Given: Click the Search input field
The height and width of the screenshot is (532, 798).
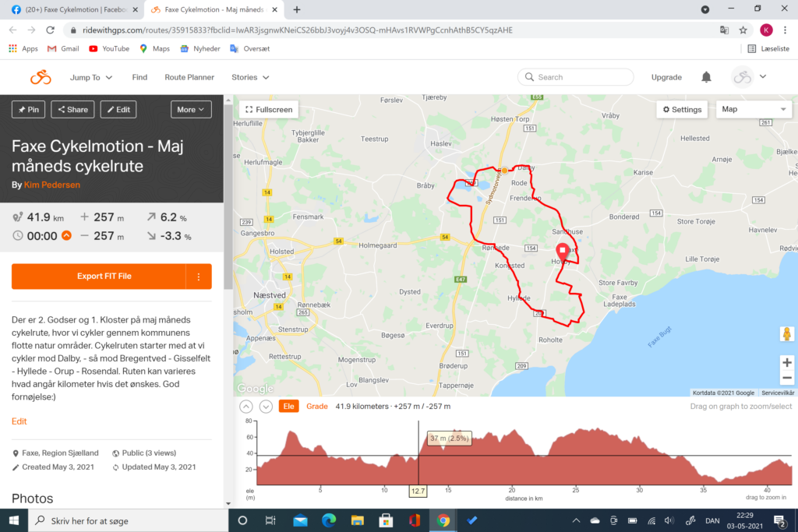Looking at the screenshot, I should point(576,77).
